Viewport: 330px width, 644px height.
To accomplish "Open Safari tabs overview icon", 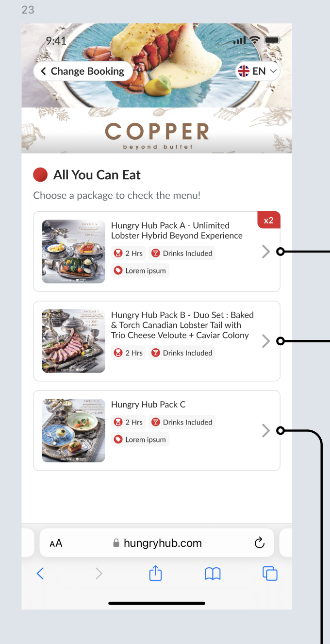I will coord(270,574).
